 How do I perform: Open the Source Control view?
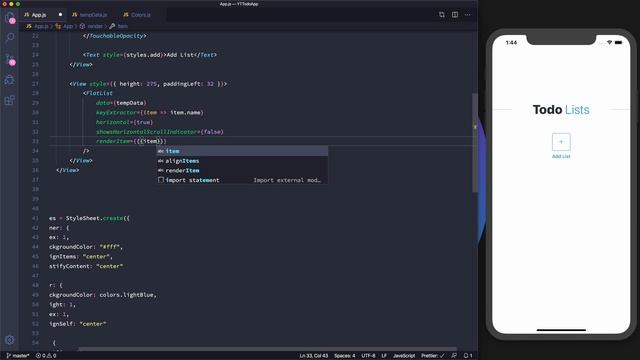9,60
